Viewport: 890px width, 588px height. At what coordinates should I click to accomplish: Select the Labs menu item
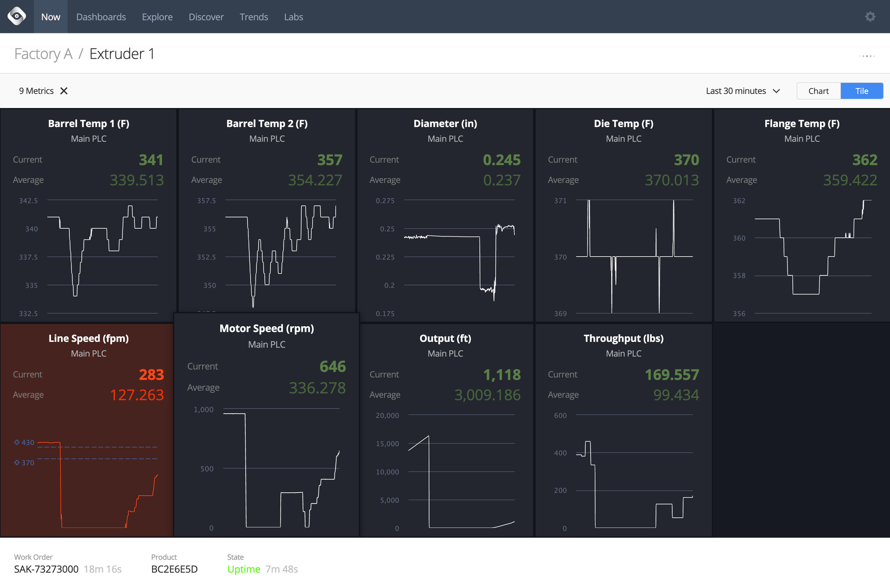293,17
